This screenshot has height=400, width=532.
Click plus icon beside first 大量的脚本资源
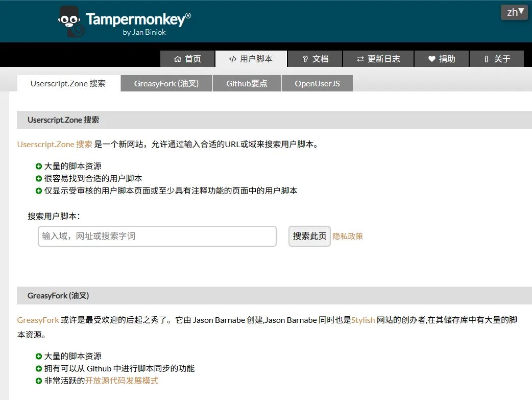pyautogui.click(x=39, y=167)
